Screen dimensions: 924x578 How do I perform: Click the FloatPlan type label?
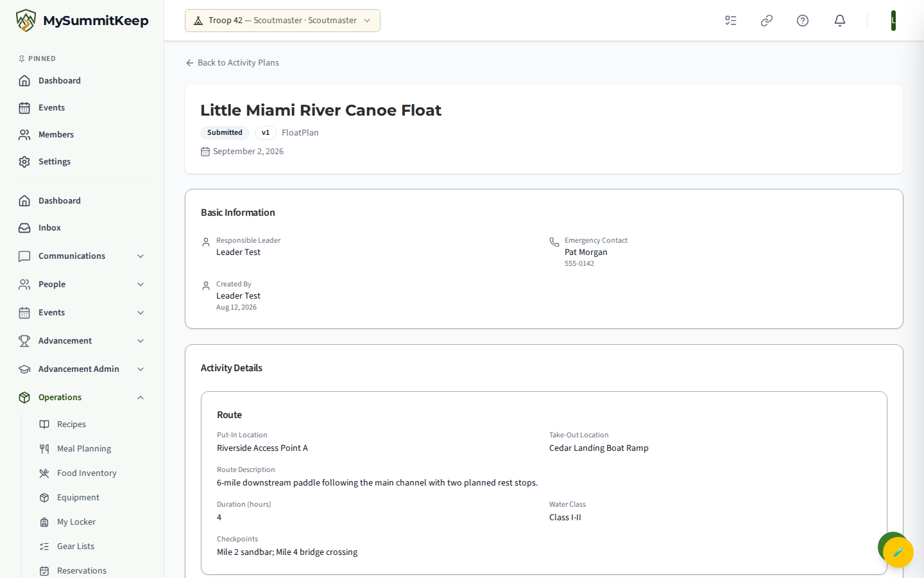[300, 132]
